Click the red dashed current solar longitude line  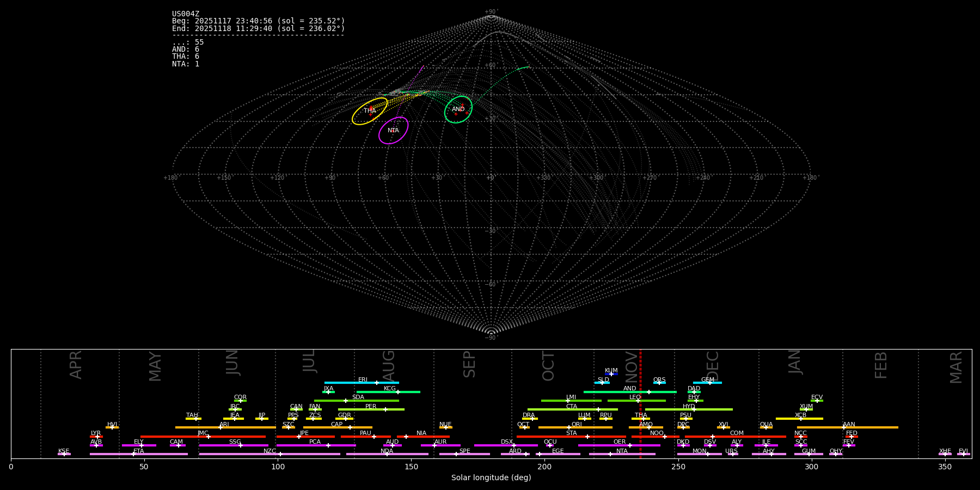(x=640, y=403)
